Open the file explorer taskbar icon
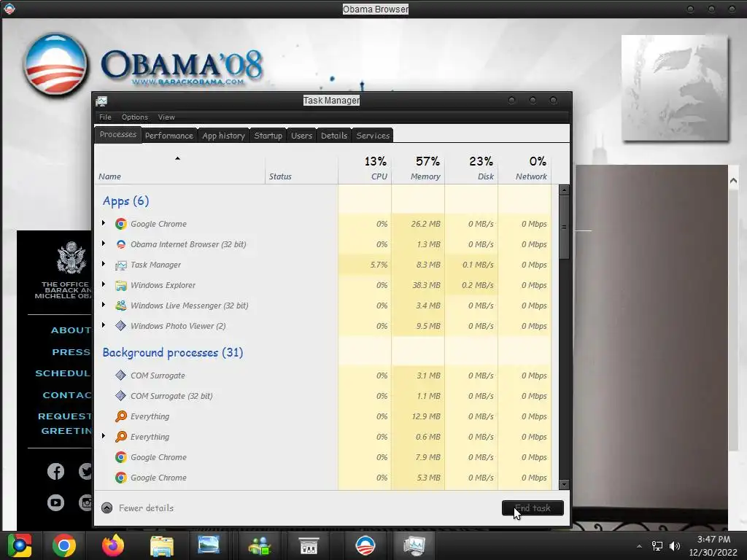747x560 pixels. 161,545
